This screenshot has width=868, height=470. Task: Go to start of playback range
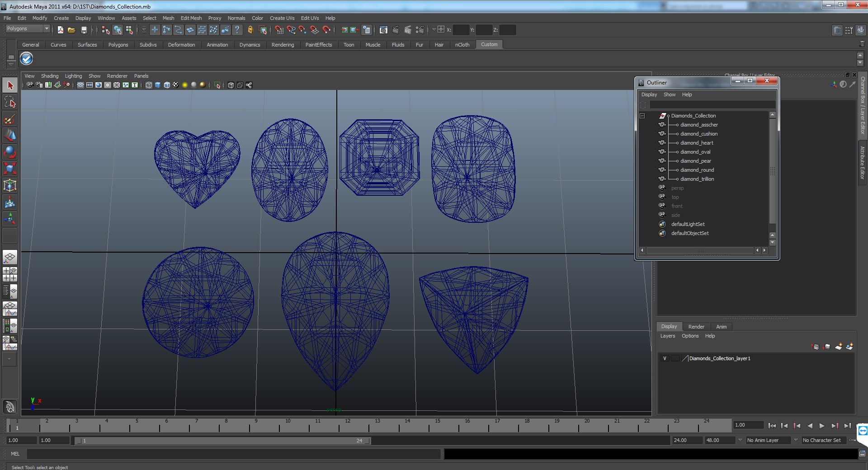(772, 426)
